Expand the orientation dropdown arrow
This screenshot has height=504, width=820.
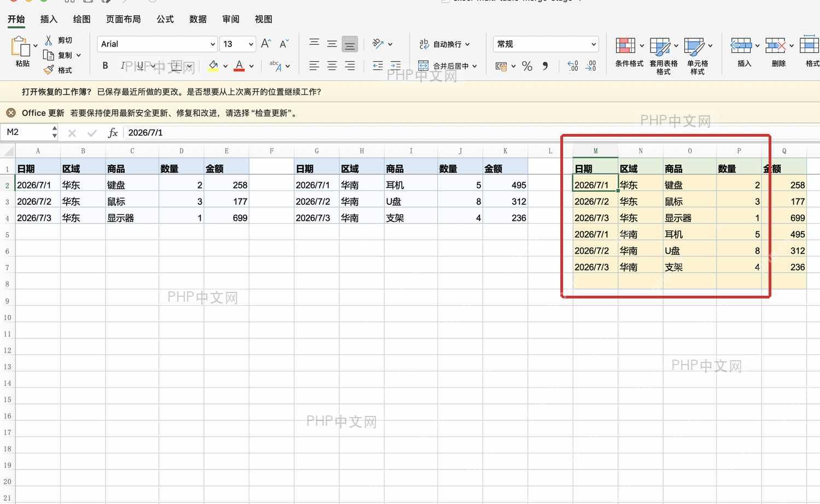coord(390,44)
